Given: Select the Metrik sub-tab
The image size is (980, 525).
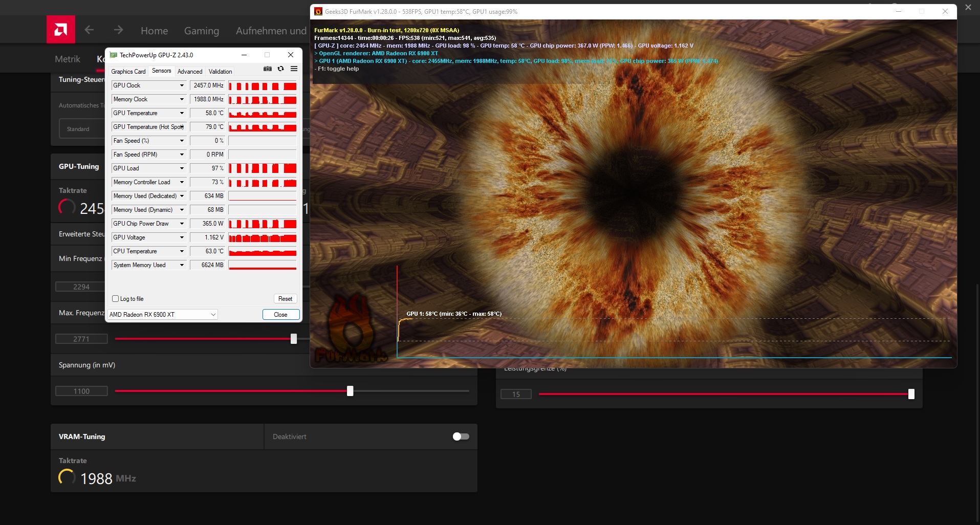Looking at the screenshot, I should pos(68,59).
